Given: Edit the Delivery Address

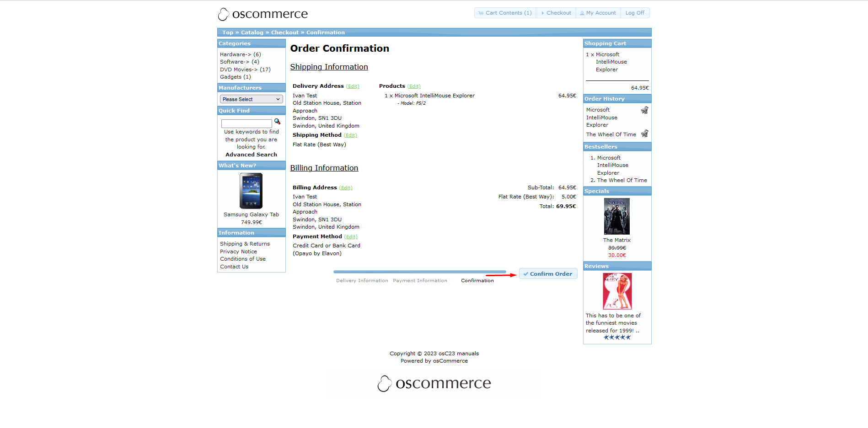Looking at the screenshot, I should (x=353, y=86).
